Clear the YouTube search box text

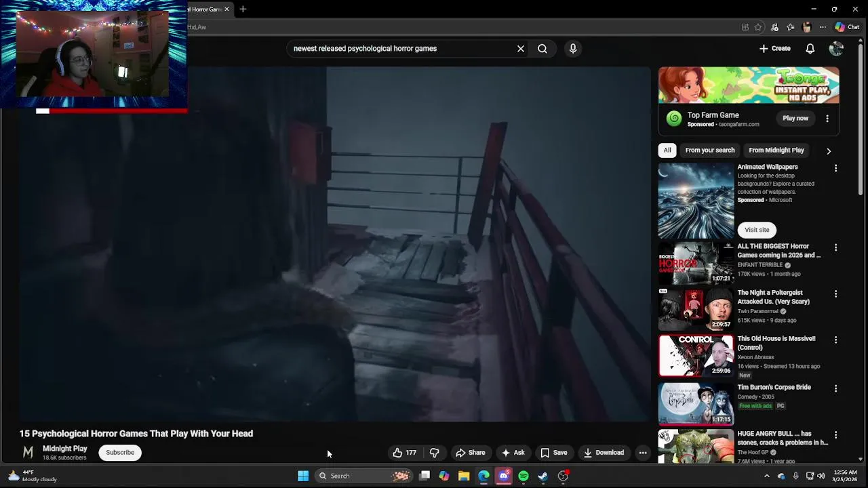(x=521, y=49)
